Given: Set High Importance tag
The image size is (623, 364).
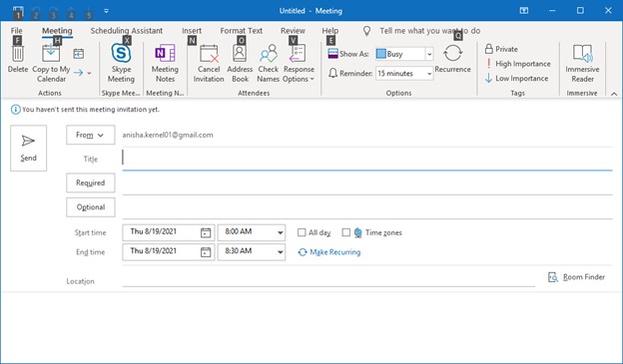Looking at the screenshot, I should click(x=518, y=64).
